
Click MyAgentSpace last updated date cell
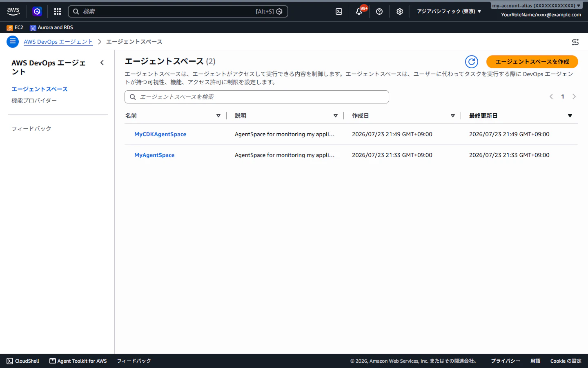coord(509,155)
